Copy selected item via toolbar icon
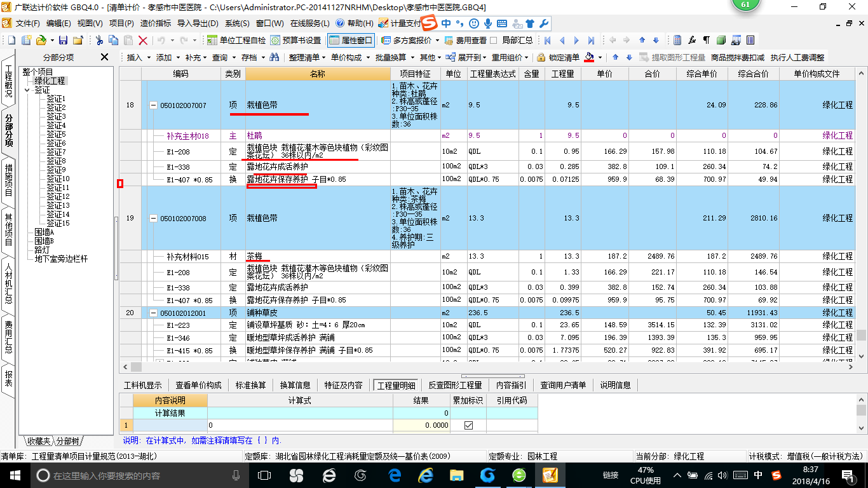The image size is (868, 488). 114,40
